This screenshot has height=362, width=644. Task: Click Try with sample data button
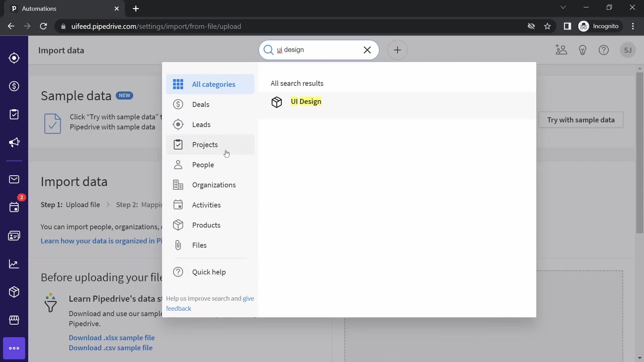click(x=581, y=120)
